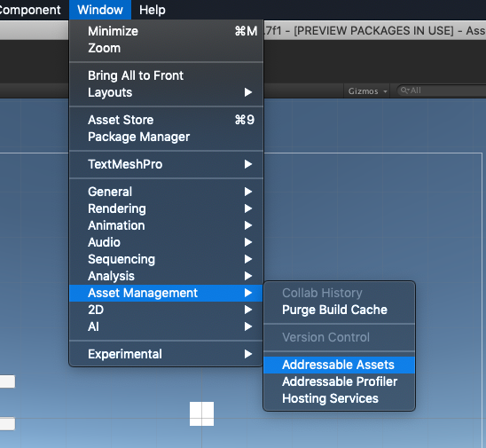Open the Help menu
The image size is (486, 448).
pos(153,10)
